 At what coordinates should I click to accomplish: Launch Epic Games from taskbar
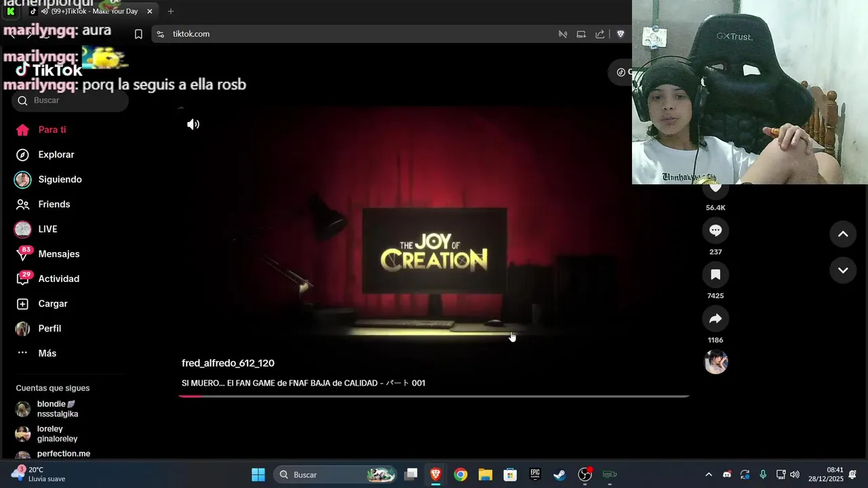pos(535,474)
